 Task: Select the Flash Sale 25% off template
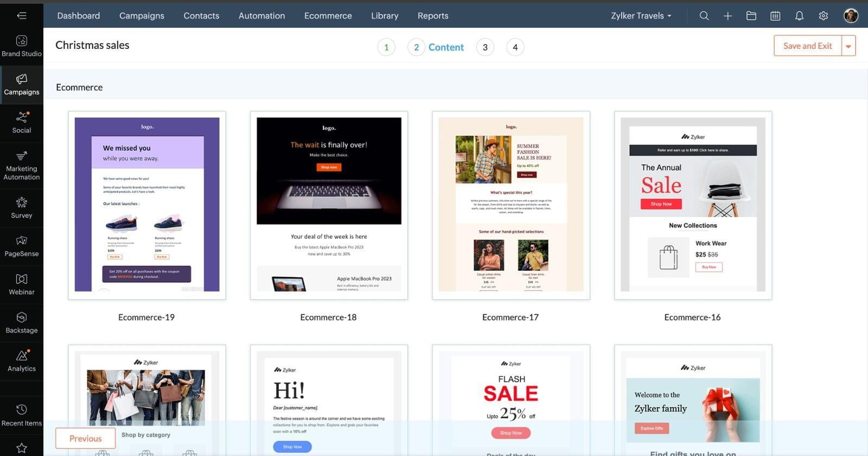(511, 400)
